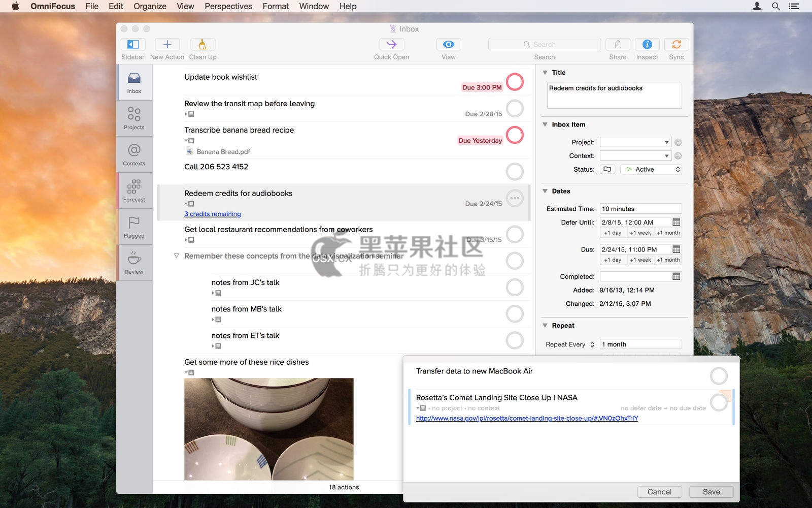Toggle the Inspect info icon
Image resolution: width=812 pixels, height=508 pixels.
tap(647, 44)
